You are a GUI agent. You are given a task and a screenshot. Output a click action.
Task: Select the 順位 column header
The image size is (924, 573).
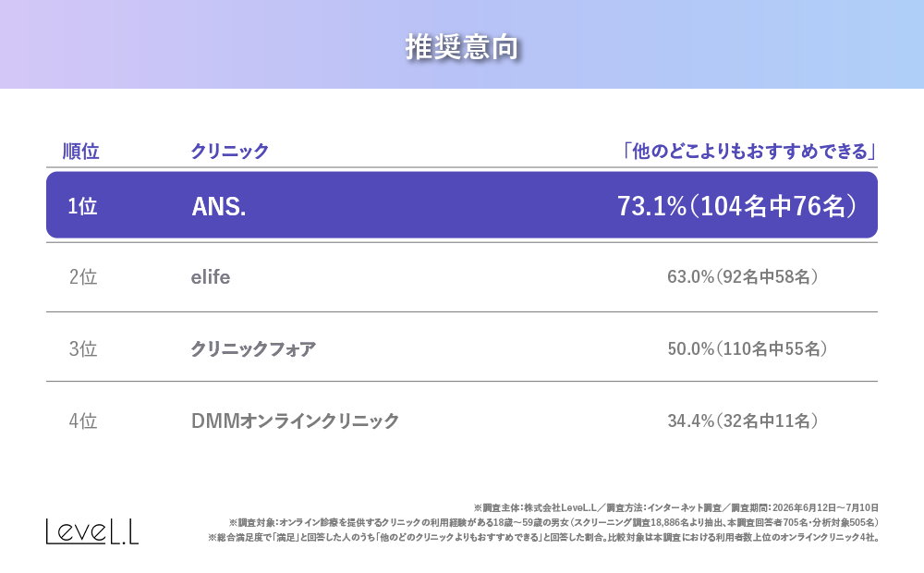click(80, 152)
